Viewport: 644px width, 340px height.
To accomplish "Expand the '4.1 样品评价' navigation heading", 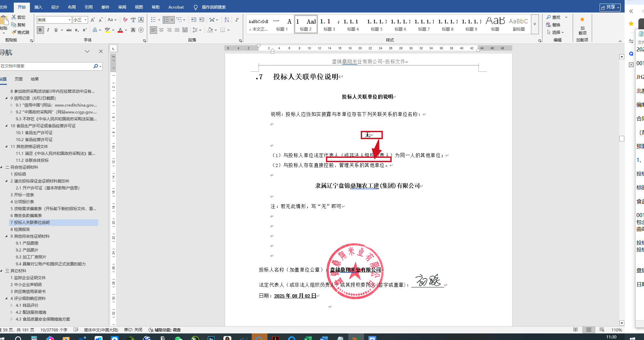I will [x=11, y=305].
